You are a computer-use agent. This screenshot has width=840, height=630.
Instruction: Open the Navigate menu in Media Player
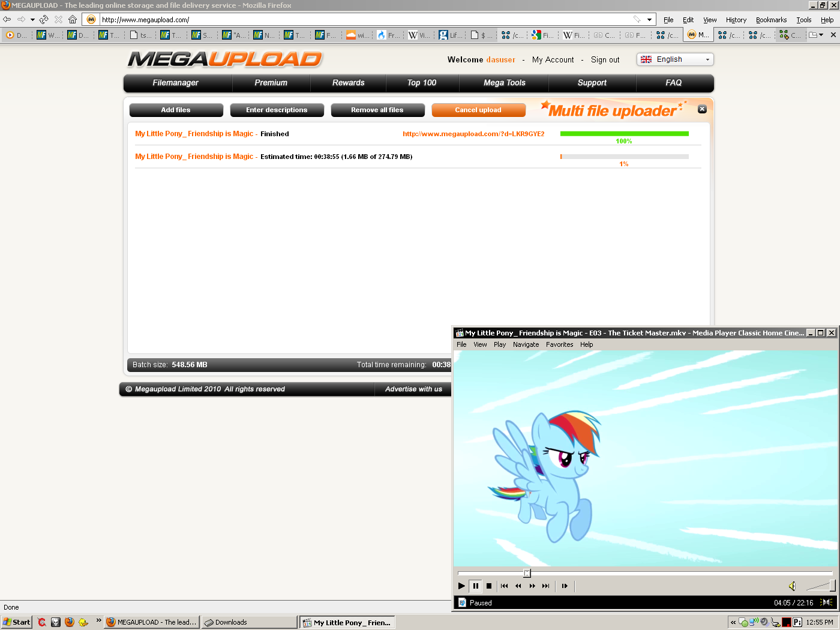[x=526, y=344]
